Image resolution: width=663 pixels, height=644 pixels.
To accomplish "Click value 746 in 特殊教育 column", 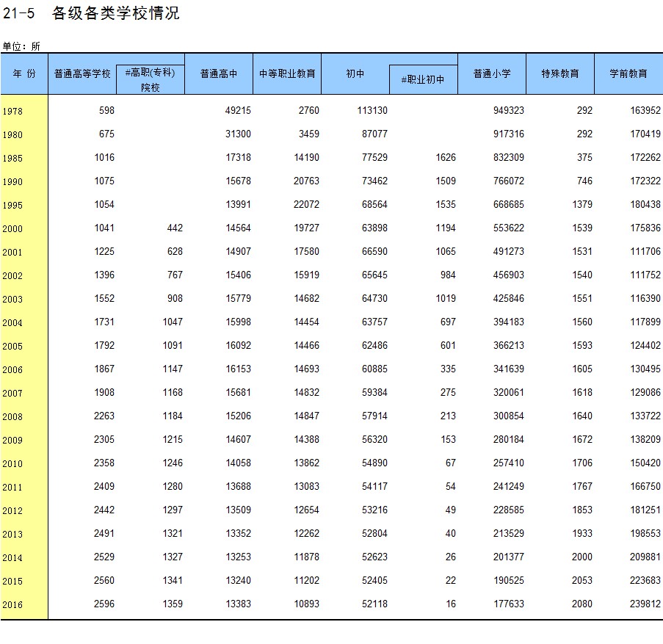I will 584,181.
